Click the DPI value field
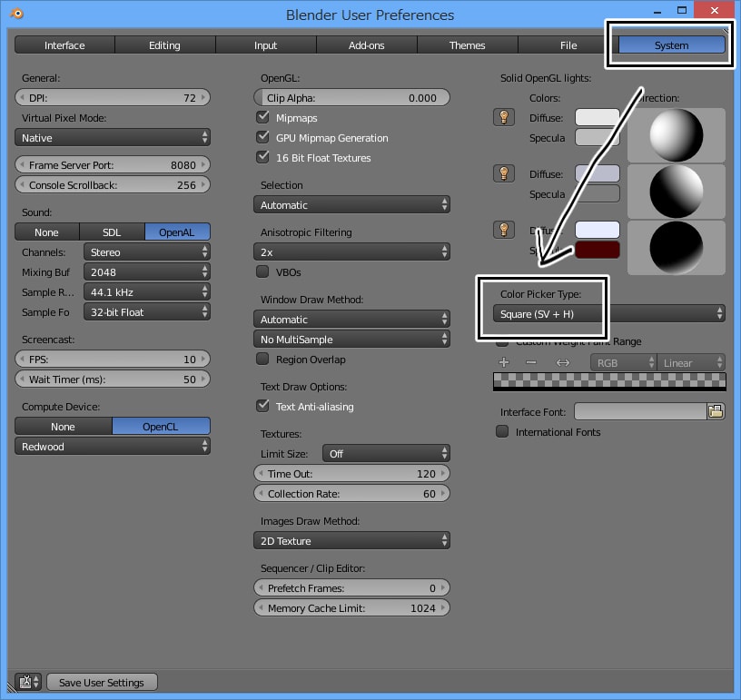The width and height of the screenshot is (741, 700). click(113, 97)
